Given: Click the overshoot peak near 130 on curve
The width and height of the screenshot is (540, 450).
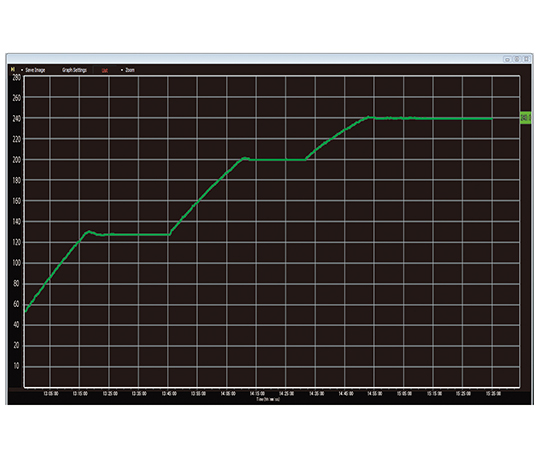Looking at the screenshot, I should pyautogui.click(x=89, y=231).
